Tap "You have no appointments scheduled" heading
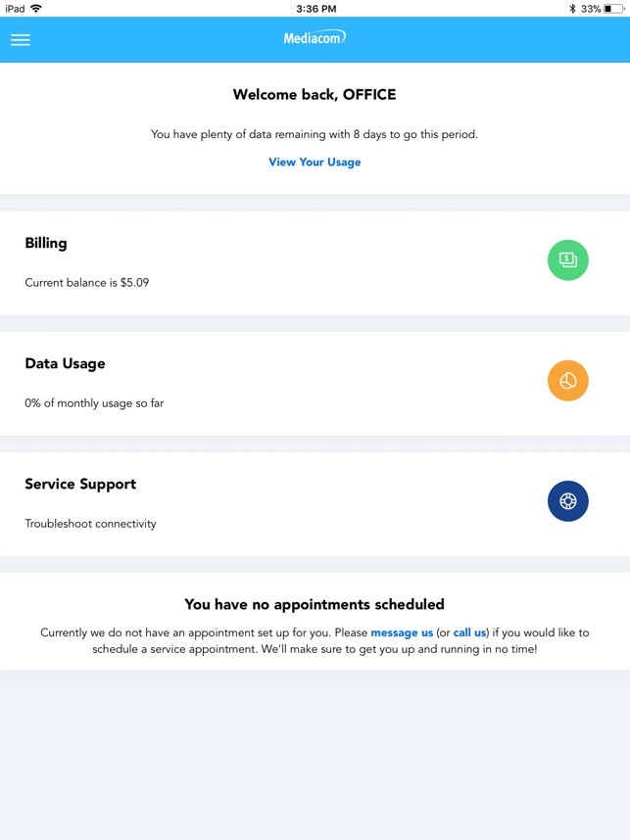This screenshot has height=840, width=630. tap(315, 604)
